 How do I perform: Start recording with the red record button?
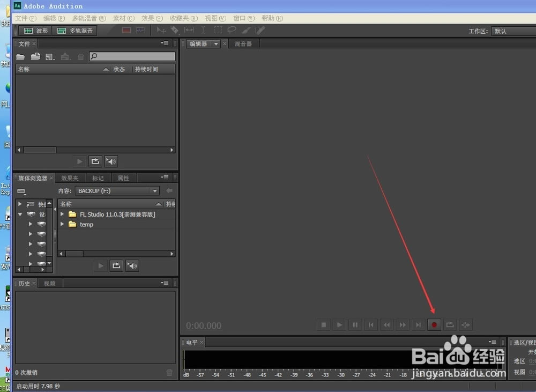(434, 324)
